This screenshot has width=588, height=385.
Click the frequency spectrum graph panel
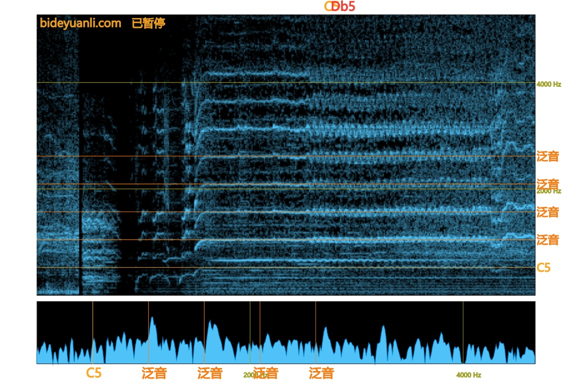point(286,333)
